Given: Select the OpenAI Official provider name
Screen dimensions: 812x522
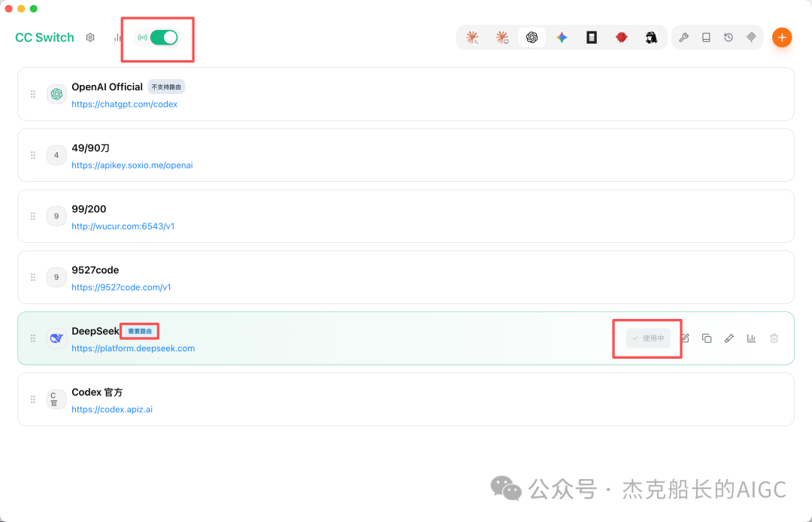Looking at the screenshot, I should tap(108, 87).
